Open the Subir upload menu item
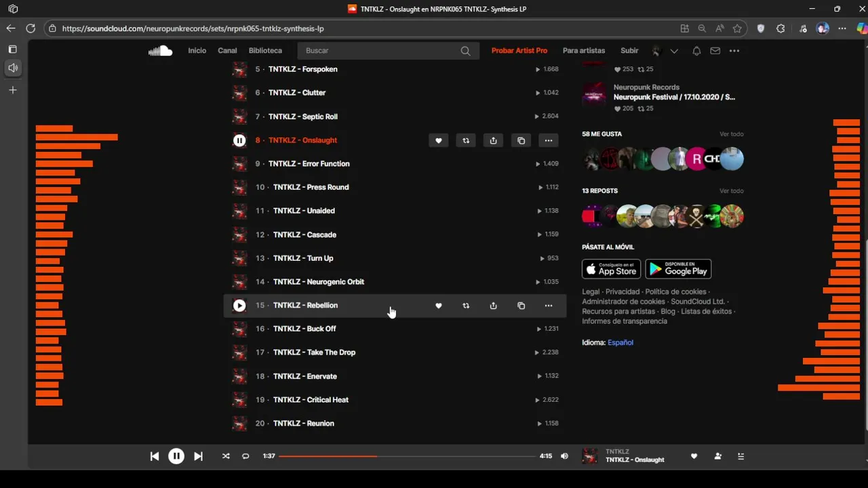The width and height of the screenshot is (868, 488). pyautogui.click(x=629, y=51)
